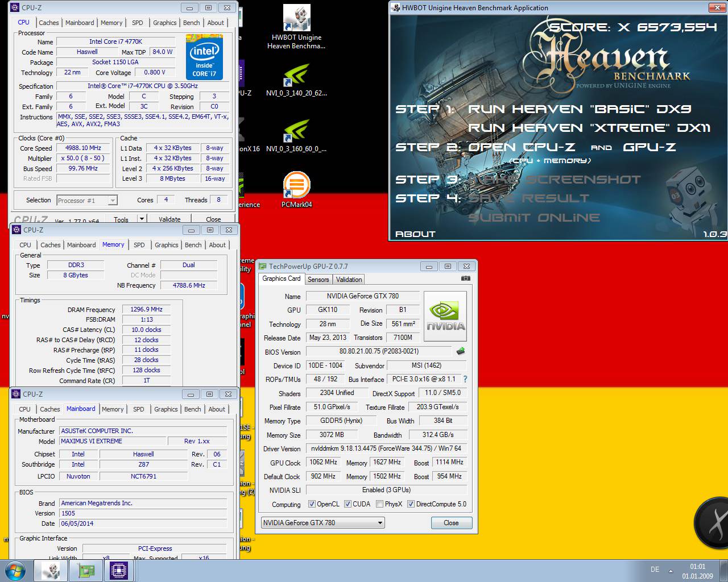Click the Validate button in CPU-Z
The width and height of the screenshot is (728, 582).
pyautogui.click(x=169, y=219)
